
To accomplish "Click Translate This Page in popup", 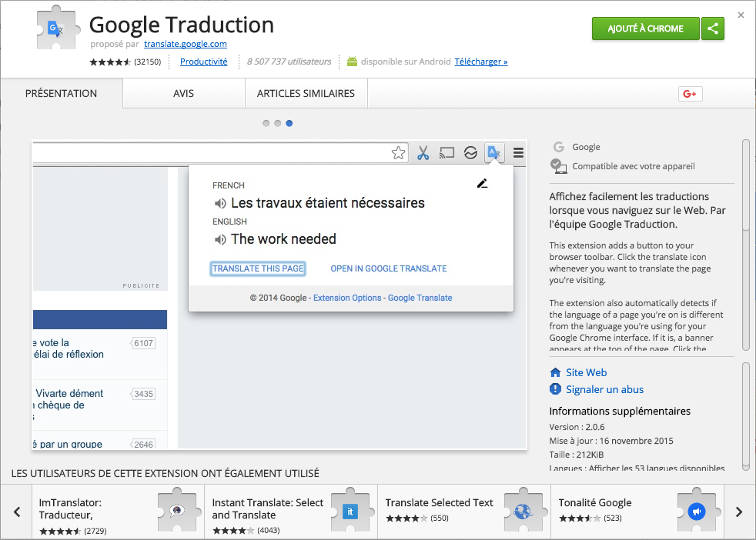I will (x=258, y=268).
